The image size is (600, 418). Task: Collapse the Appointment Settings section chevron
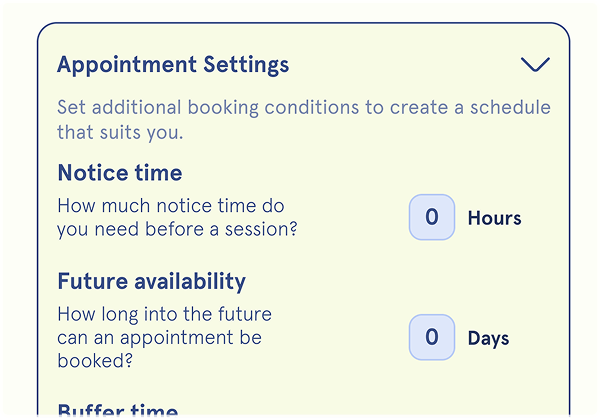pos(535,65)
